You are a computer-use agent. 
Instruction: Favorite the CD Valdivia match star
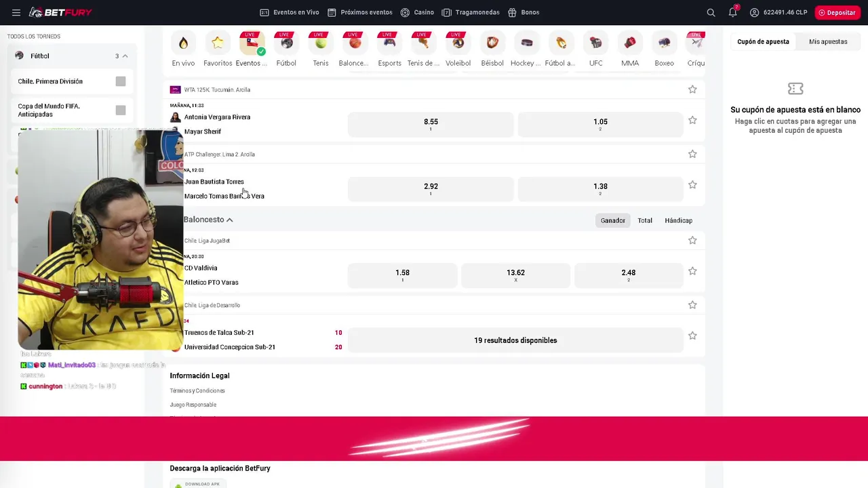(692, 271)
